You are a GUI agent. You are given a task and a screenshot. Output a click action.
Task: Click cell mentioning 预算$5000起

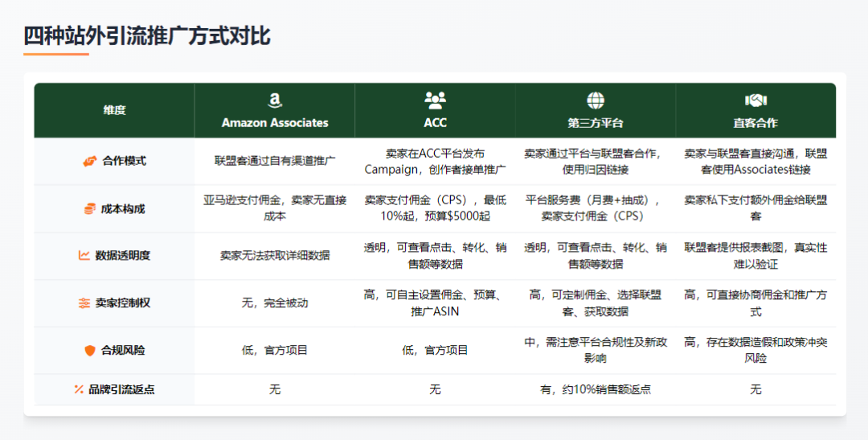click(x=435, y=208)
